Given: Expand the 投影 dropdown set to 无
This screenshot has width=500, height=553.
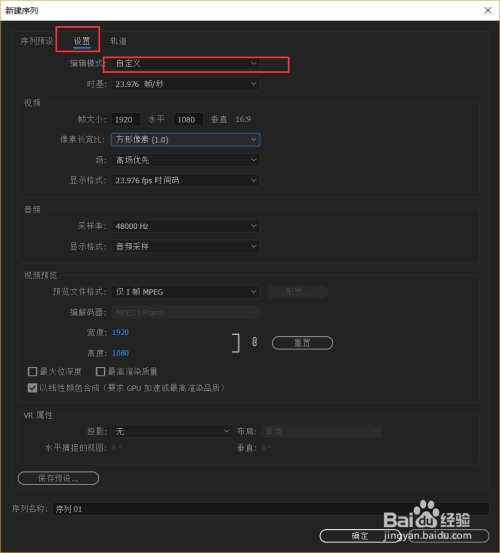Looking at the screenshot, I should pyautogui.click(x=172, y=431).
